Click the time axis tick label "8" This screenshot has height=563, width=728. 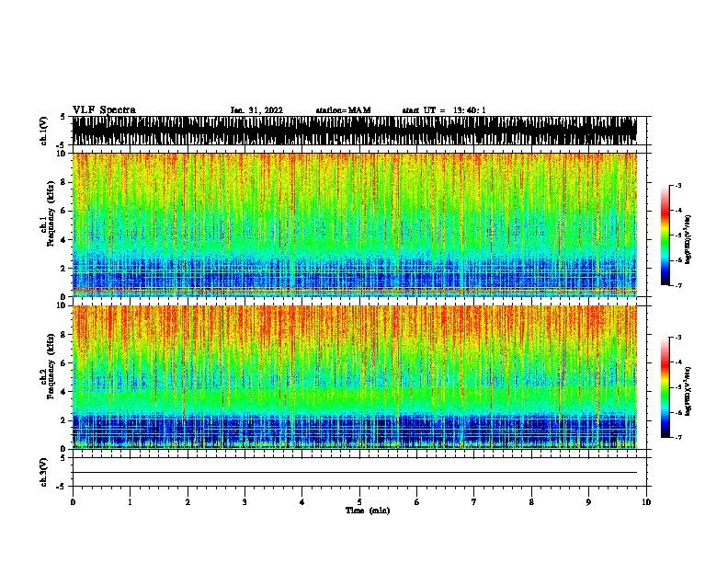click(531, 502)
